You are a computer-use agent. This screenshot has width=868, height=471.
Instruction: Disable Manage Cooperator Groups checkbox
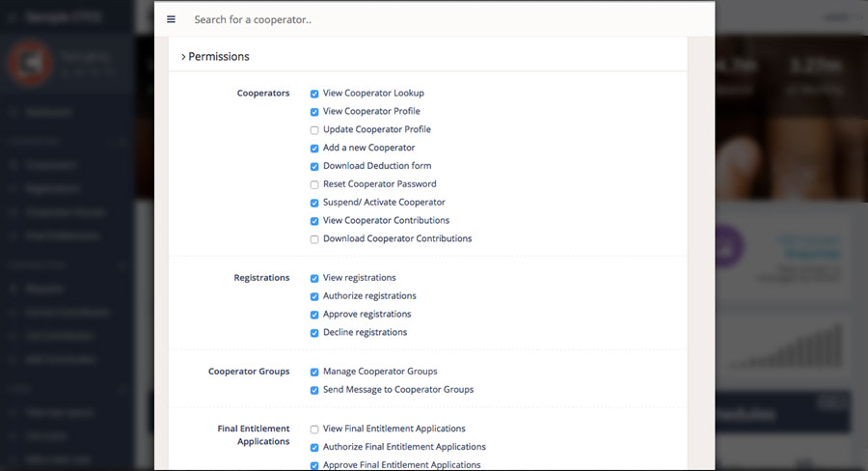click(x=314, y=372)
